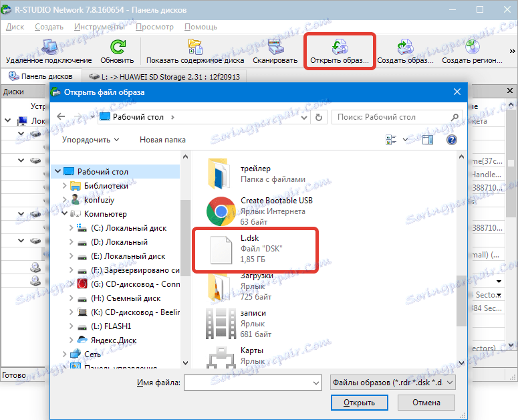Select (K:) CD-дисковод Beeline in tree

coord(135,312)
